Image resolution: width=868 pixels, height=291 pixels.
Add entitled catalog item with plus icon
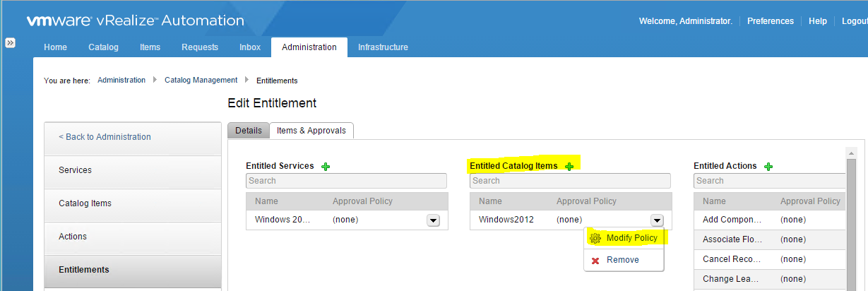coord(569,167)
